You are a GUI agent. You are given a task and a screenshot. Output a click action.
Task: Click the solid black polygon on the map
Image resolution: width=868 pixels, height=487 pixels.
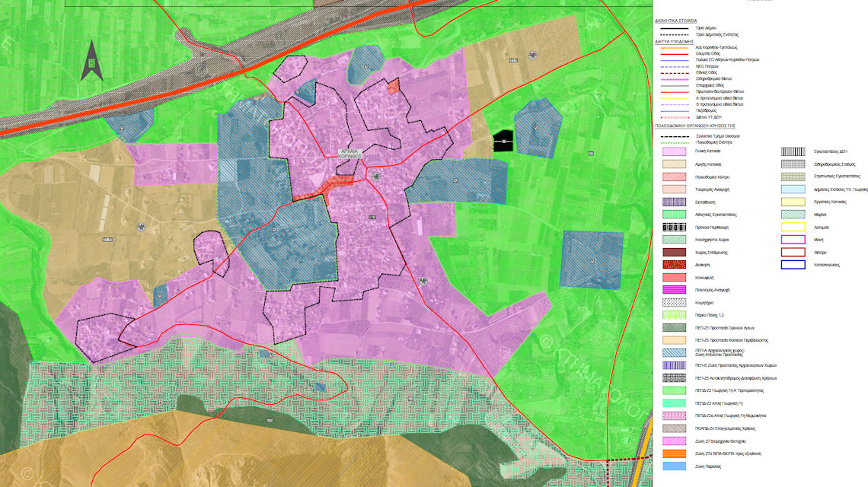click(503, 141)
